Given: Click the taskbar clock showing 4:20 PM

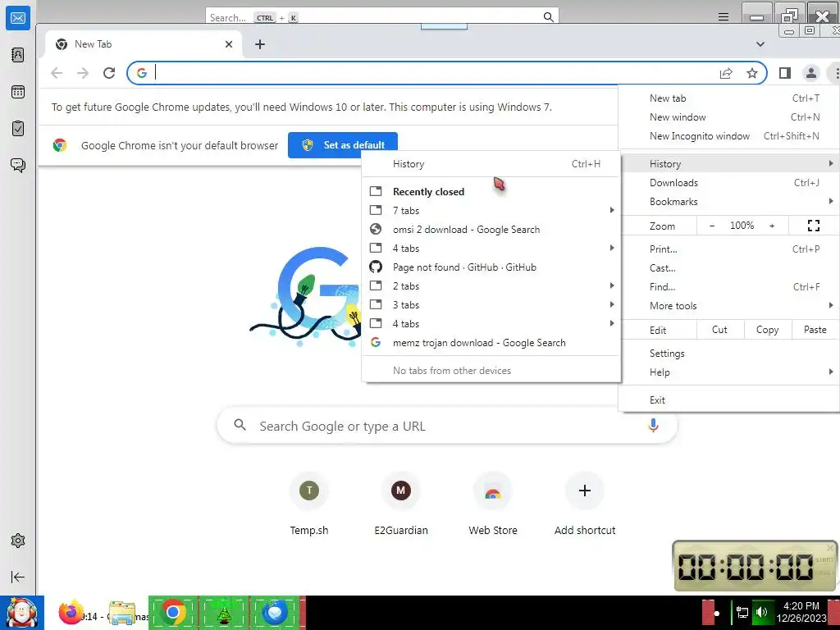Looking at the screenshot, I should [x=801, y=612].
